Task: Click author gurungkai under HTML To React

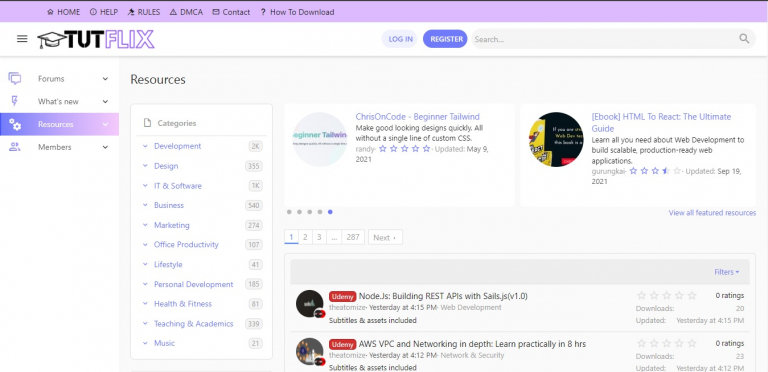Action: click(x=608, y=171)
